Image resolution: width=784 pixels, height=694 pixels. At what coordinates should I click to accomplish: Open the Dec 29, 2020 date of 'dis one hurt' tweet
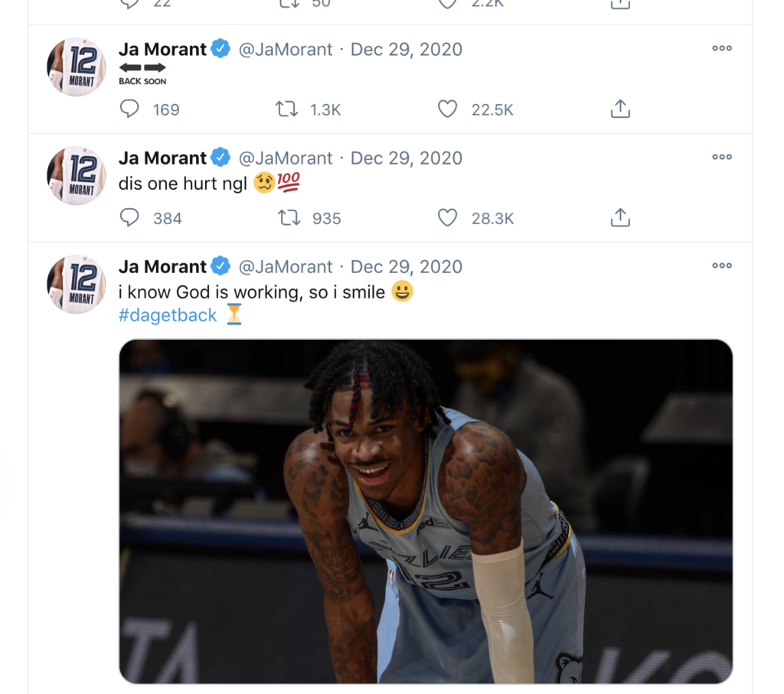click(406, 158)
